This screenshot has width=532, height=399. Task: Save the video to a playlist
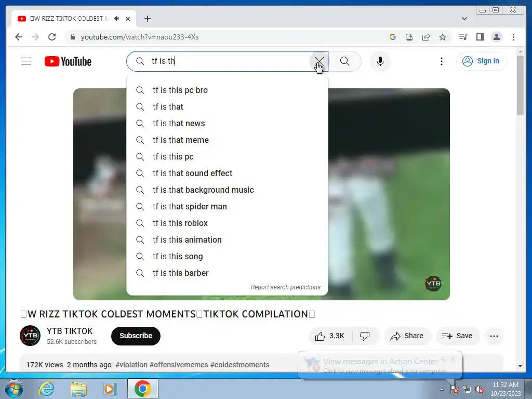pyautogui.click(x=457, y=336)
